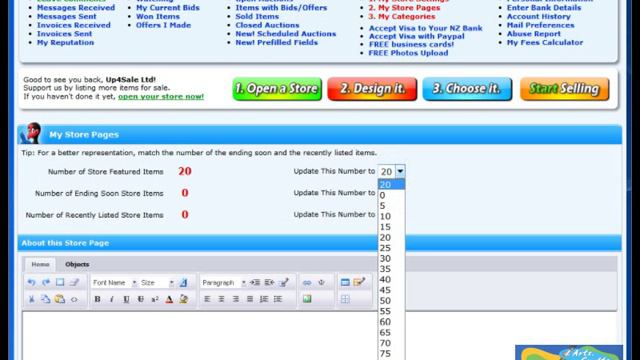Undo the last edit in editor toolbar
Screen dimensions: 640x360
31,282
